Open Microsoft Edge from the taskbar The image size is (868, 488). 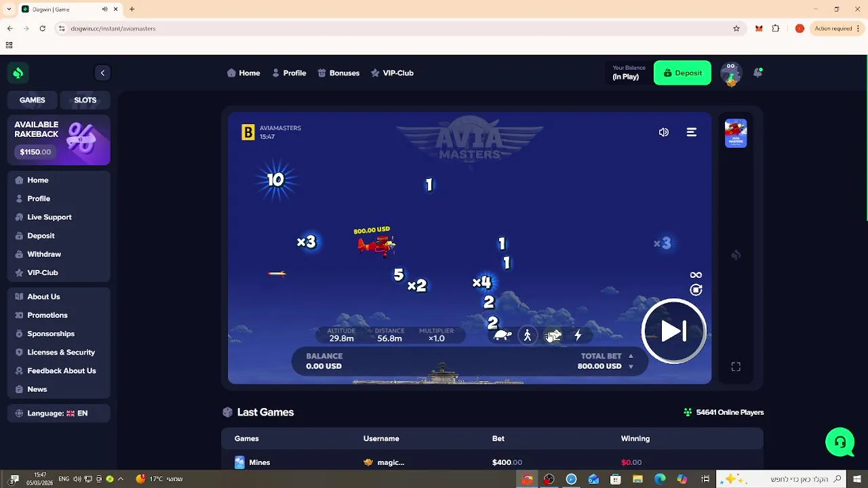(660, 479)
